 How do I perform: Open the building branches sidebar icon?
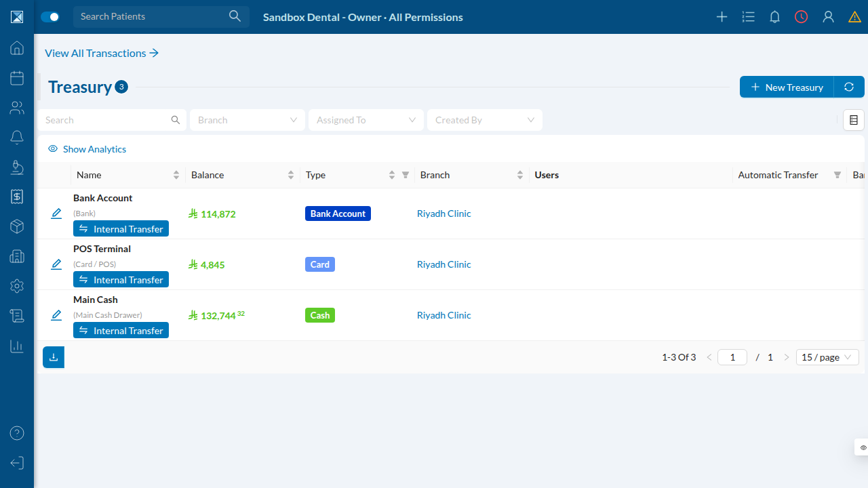[17, 256]
